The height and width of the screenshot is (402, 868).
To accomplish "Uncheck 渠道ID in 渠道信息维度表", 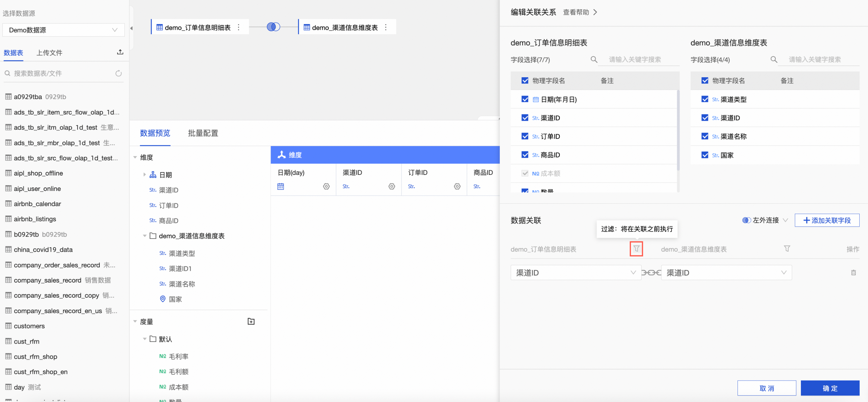I will click(x=705, y=117).
